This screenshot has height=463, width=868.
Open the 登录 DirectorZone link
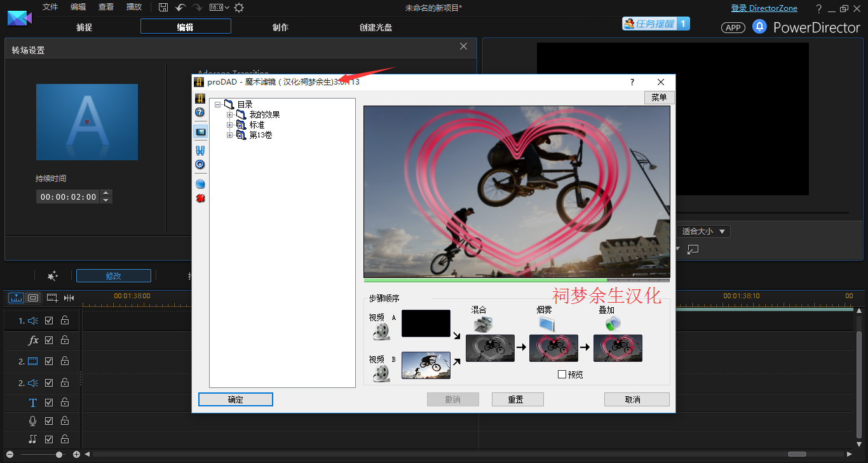pos(764,8)
